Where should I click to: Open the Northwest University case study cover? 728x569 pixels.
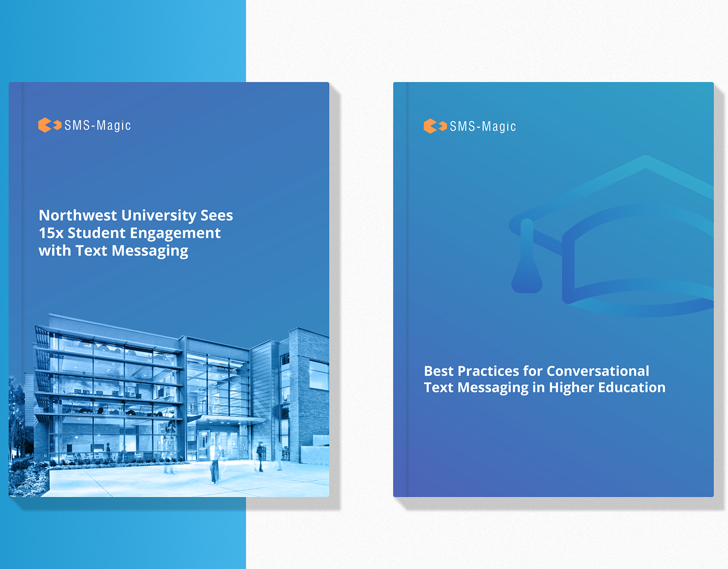[169, 290]
